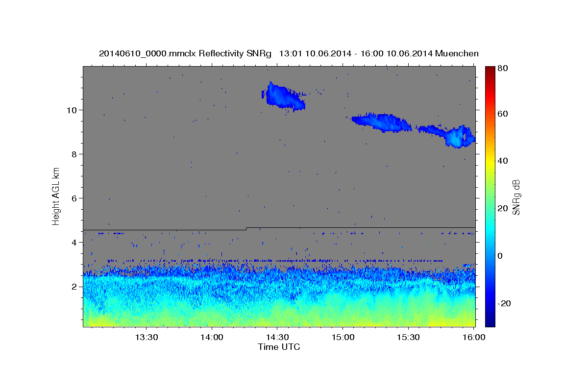The width and height of the screenshot is (588, 392).
Task: Click the colorbar label 0
Action: (500, 256)
